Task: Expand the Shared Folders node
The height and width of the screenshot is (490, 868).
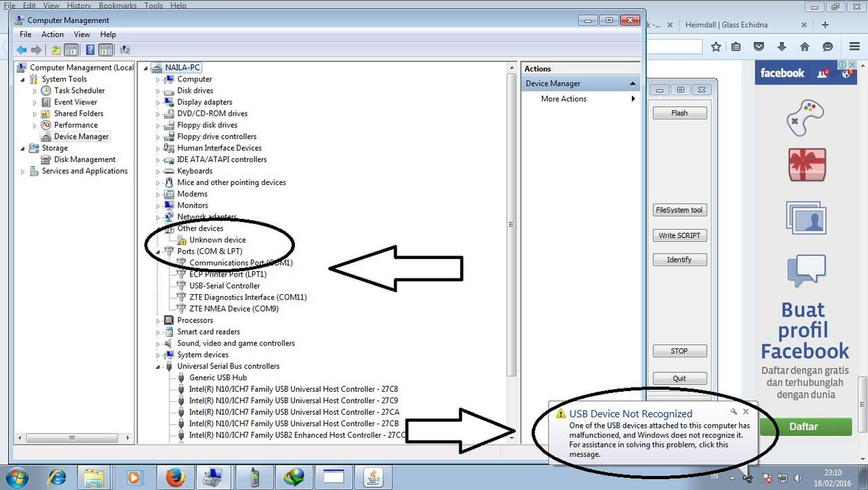Action: pos(35,114)
